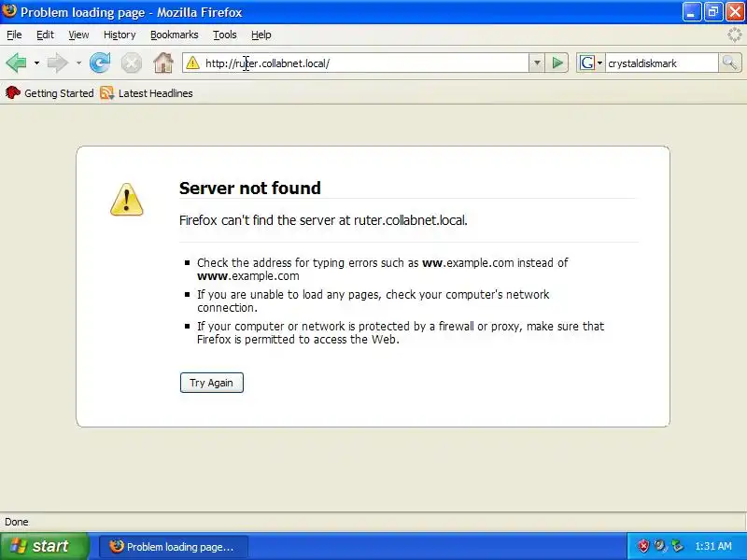Go back with the green Back arrow
The height and width of the screenshot is (560, 747).
pos(16,63)
